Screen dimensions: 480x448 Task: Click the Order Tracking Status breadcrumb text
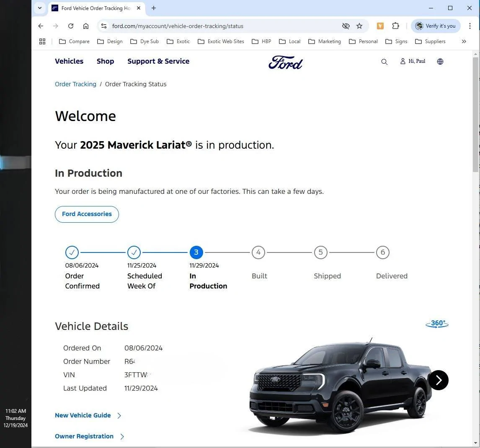136,84
